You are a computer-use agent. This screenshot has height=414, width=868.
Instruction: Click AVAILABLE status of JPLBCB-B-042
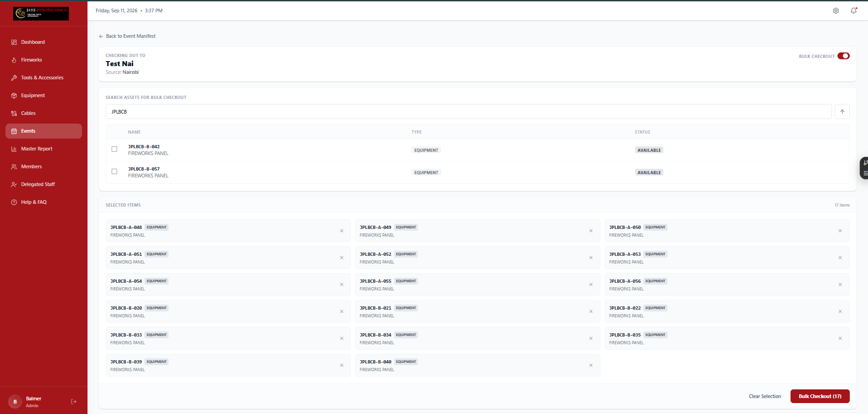pyautogui.click(x=649, y=150)
